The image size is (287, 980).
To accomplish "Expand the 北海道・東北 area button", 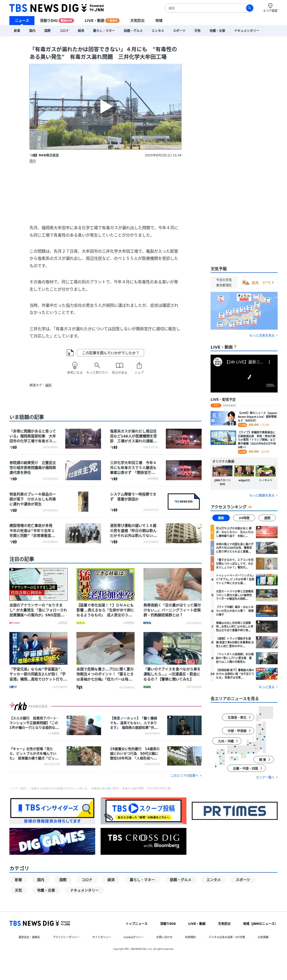I will point(238,717).
